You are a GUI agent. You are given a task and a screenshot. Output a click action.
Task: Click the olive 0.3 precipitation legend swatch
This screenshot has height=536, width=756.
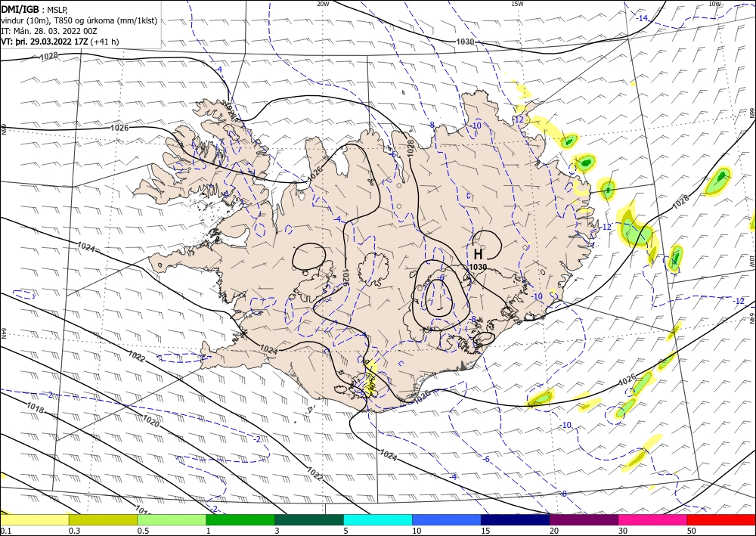point(103,519)
